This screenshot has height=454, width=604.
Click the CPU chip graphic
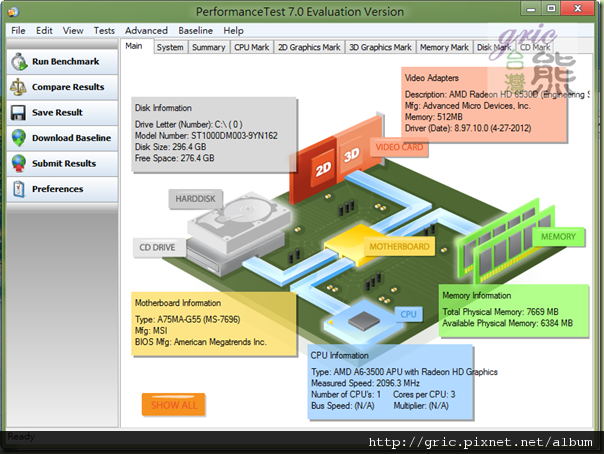(x=364, y=322)
